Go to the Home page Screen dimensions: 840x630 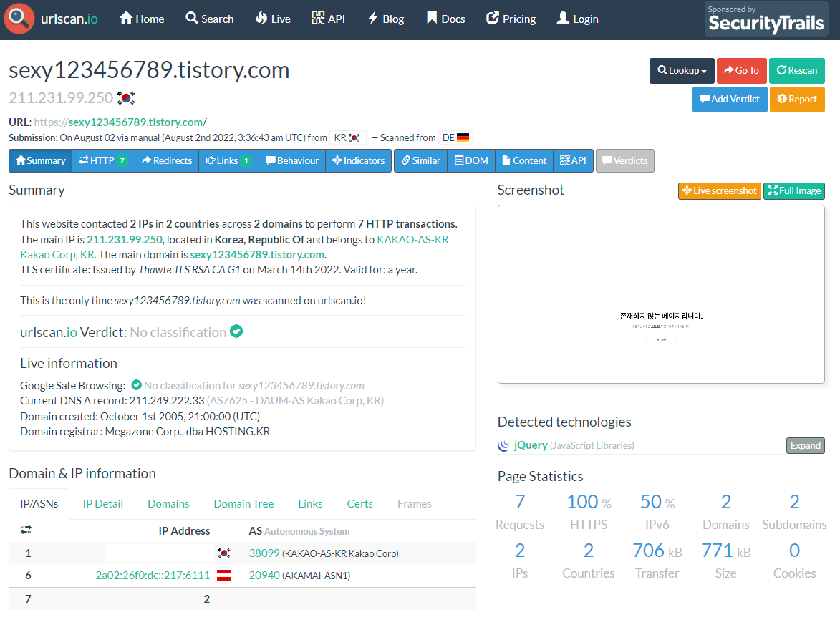(x=141, y=19)
